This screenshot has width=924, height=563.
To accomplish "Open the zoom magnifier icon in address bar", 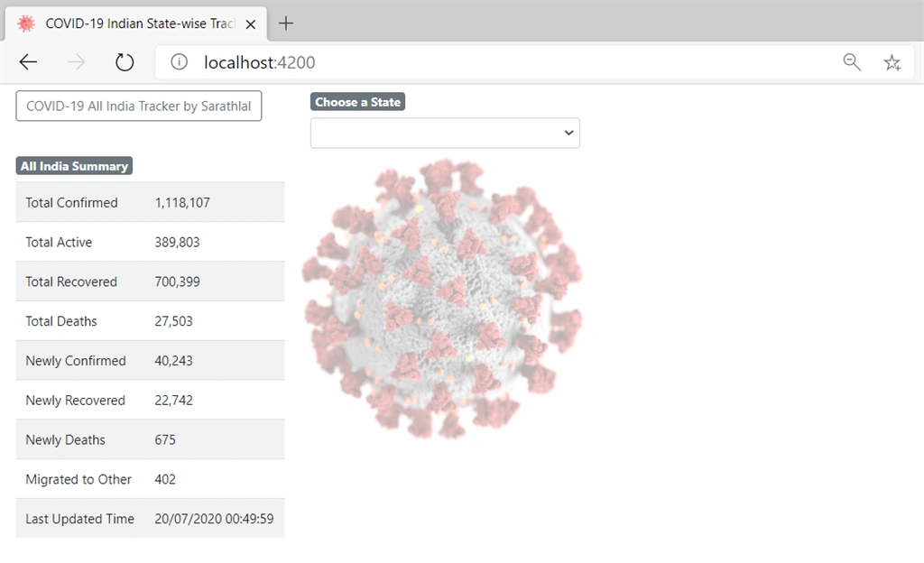I will (852, 62).
